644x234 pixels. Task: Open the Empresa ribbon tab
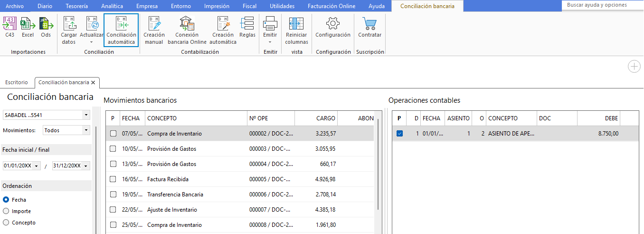[x=147, y=6]
